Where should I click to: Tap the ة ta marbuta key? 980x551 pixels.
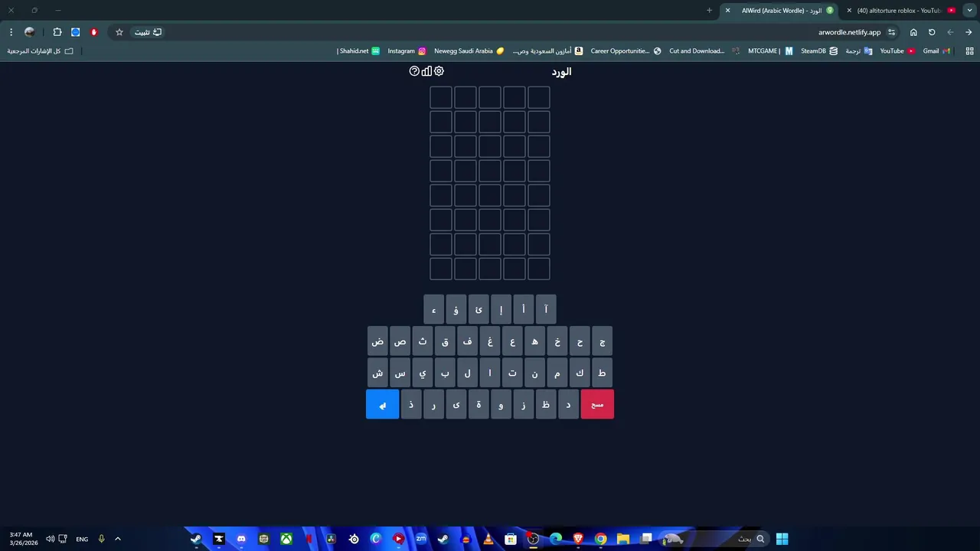pos(479,404)
